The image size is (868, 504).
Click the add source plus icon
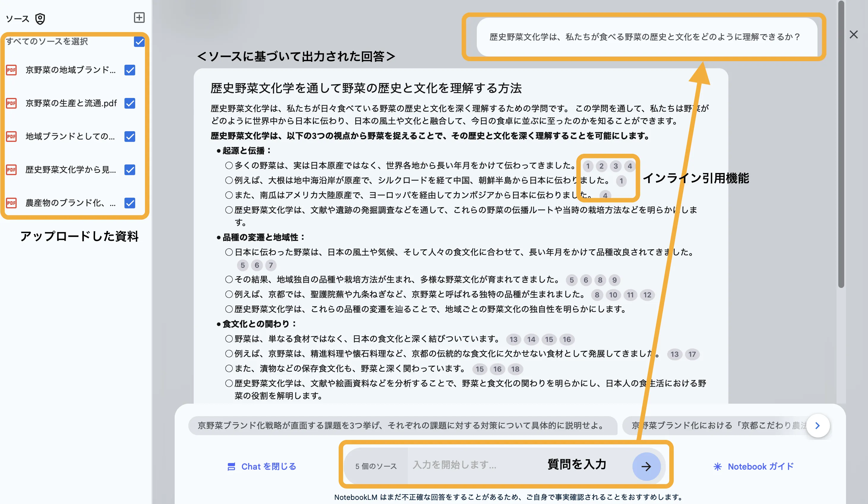(139, 18)
